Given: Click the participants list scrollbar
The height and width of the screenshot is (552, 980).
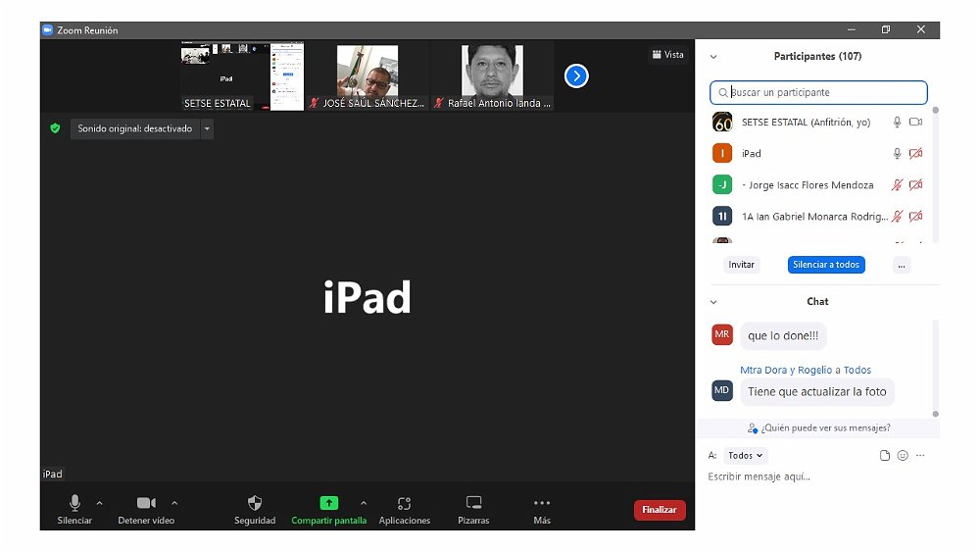Looking at the screenshot, I should click(x=935, y=167).
